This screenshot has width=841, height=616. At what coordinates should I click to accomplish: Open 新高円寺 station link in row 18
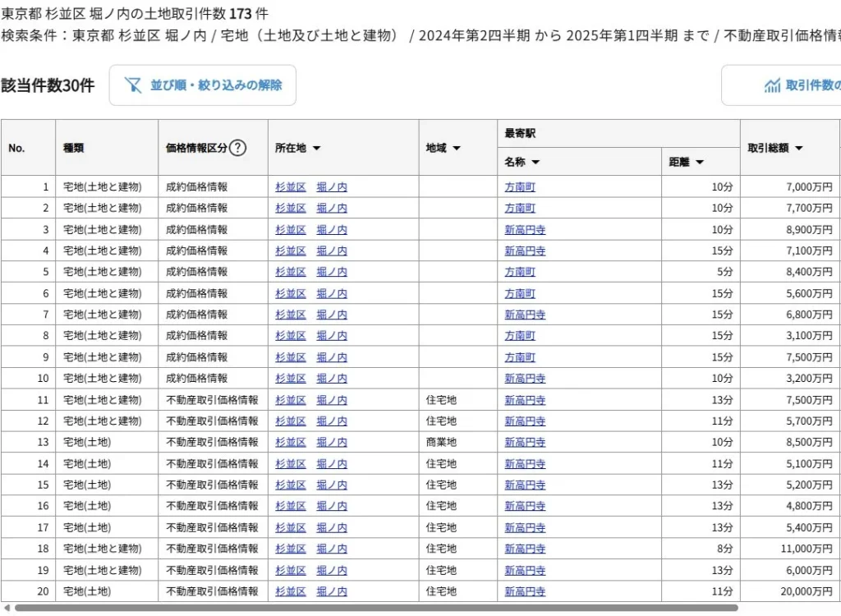525,549
